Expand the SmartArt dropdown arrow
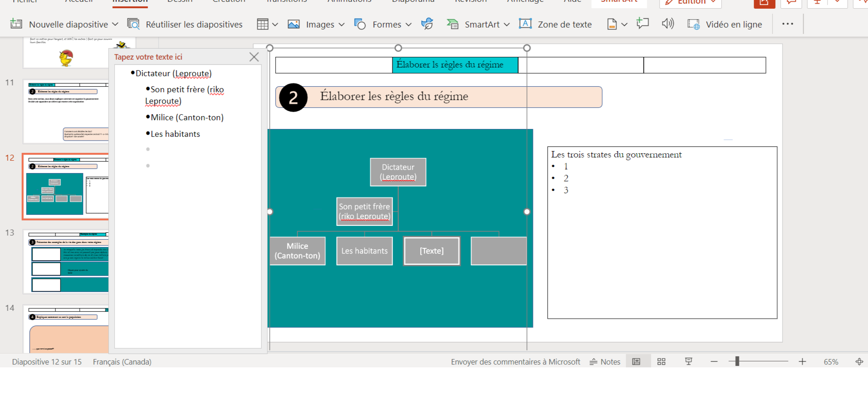868x394 pixels. 506,24
